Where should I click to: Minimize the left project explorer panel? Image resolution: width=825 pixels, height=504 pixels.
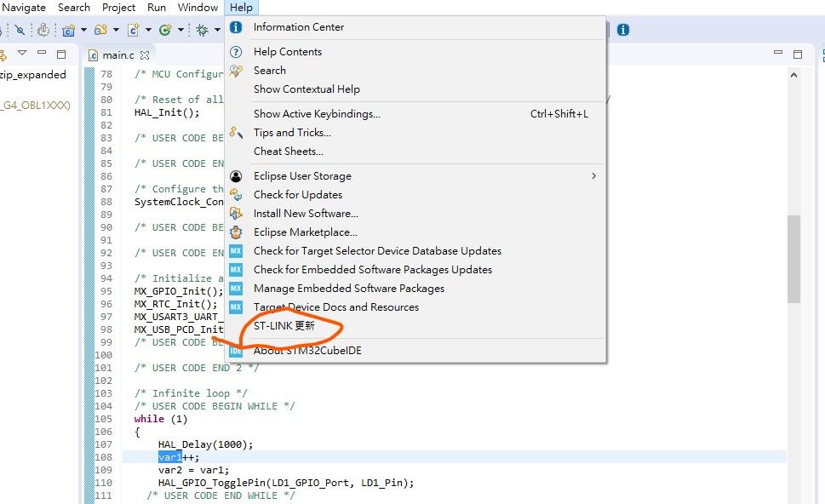click(x=42, y=53)
